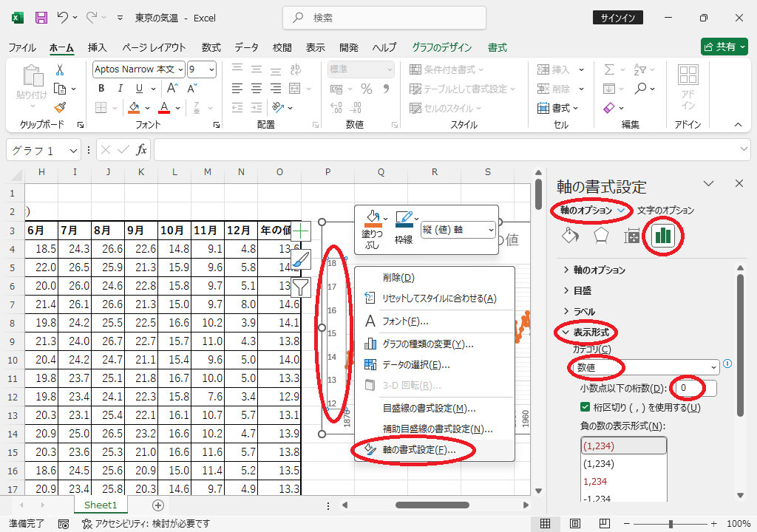This screenshot has width=757, height=532.
Task: Click the 枠線 mini toolbar button
Action: pyautogui.click(x=404, y=228)
